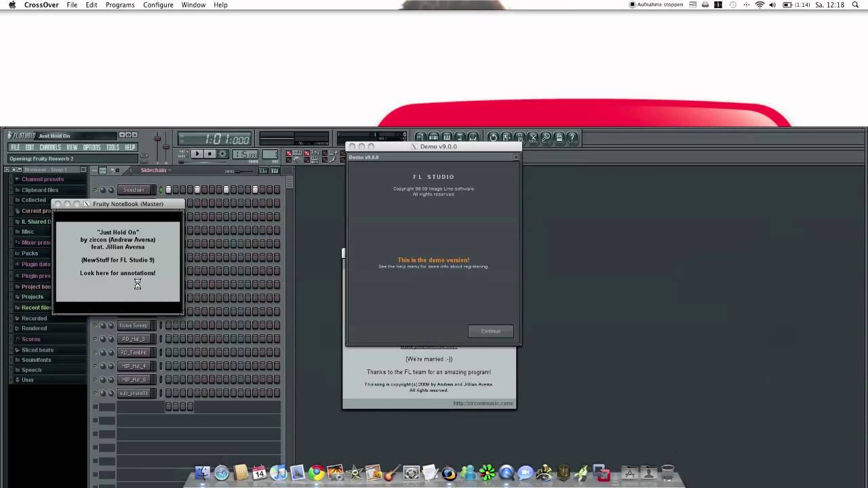The height and width of the screenshot is (488, 868).
Task: Expand Packs browser folder
Action: 30,253
